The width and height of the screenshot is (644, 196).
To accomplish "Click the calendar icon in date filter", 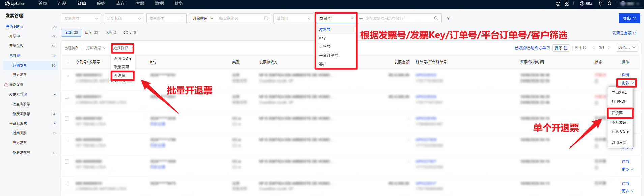I will coord(266,18).
